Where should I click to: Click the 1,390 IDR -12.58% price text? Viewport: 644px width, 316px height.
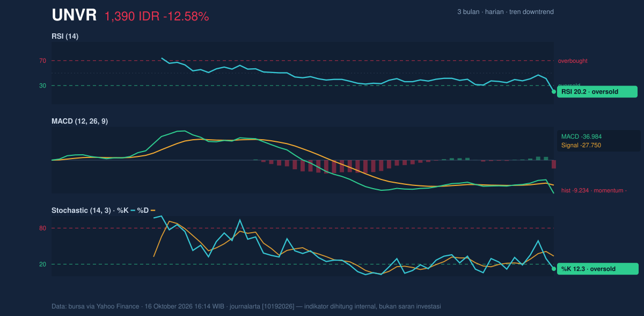157,17
